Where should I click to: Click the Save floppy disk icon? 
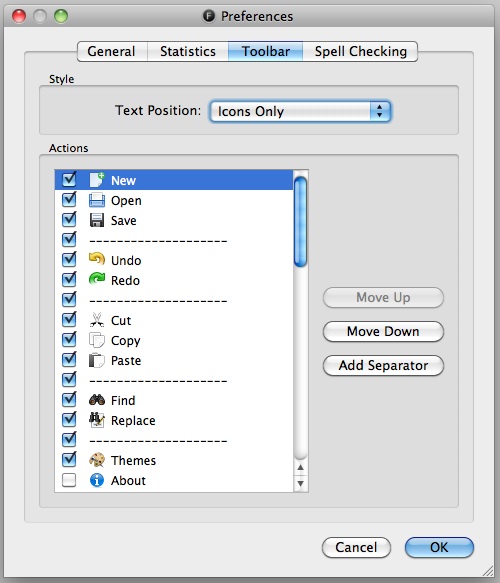[x=97, y=220]
